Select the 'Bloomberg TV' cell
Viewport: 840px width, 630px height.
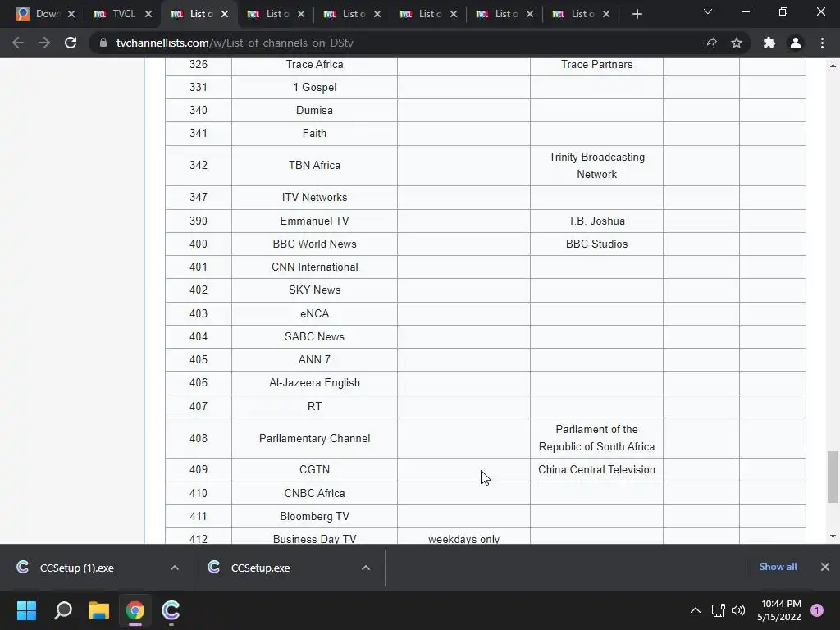click(314, 516)
